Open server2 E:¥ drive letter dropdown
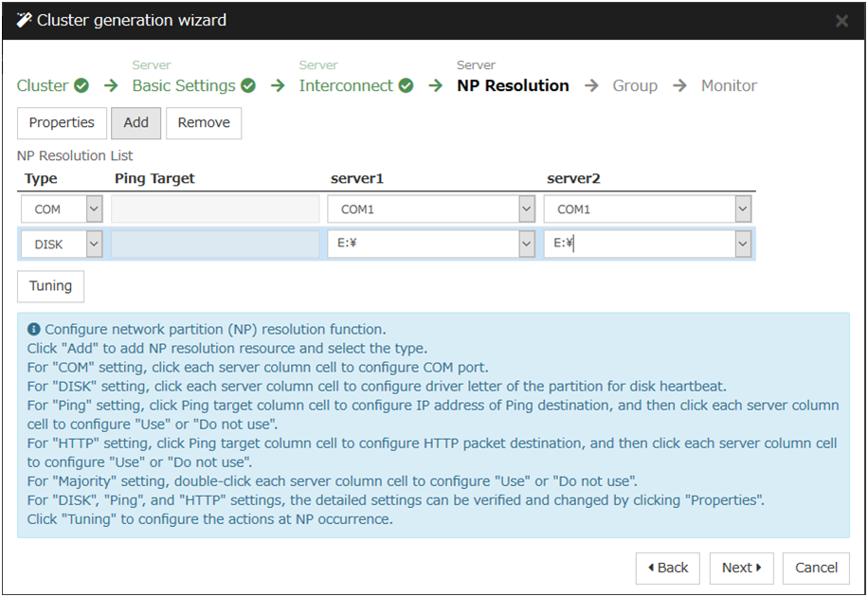This screenshot has width=868, height=597. click(743, 244)
